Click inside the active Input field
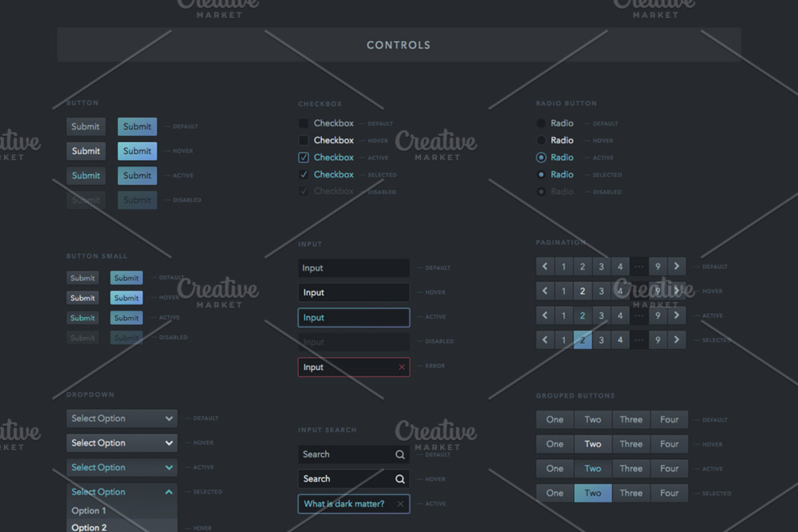 click(x=354, y=317)
